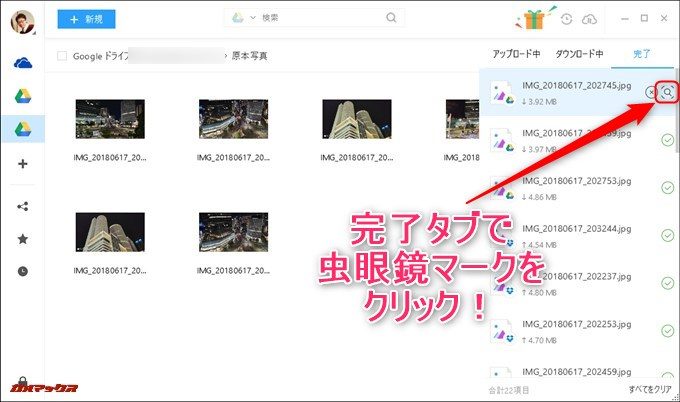This screenshot has width=680, height=402.
Task: Click the 合計22項目 total count
Action: click(x=509, y=390)
